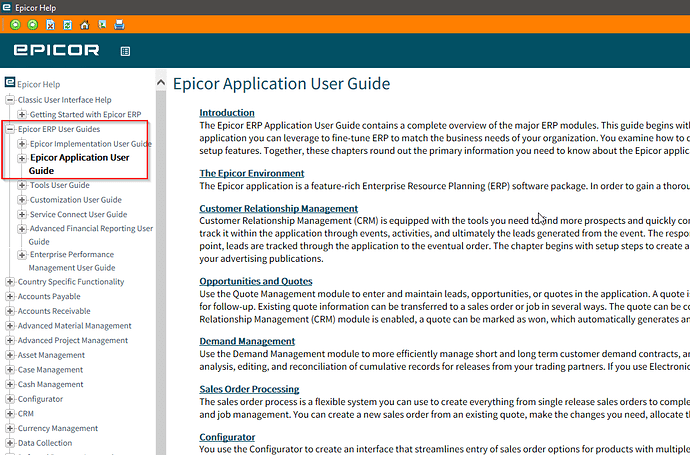This screenshot has height=455, width=690.
Task: Open Opportunities and Quotes link
Action: point(256,281)
